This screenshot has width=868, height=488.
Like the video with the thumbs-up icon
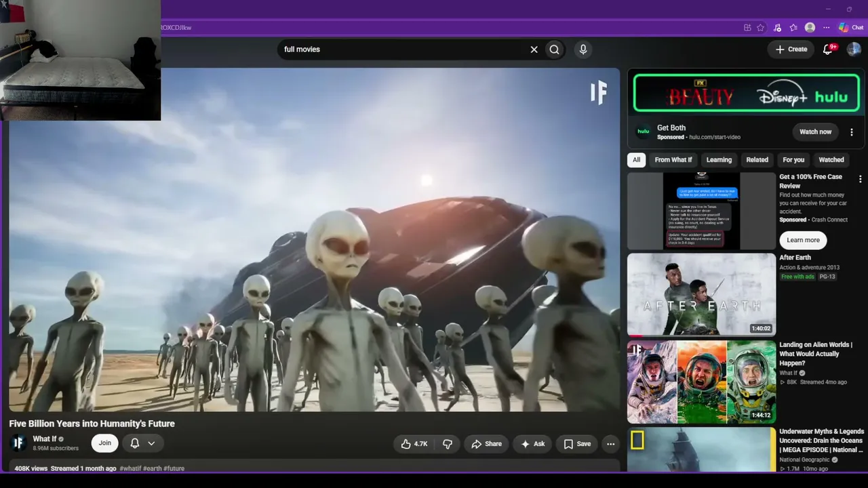pyautogui.click(x=414, y=444)
